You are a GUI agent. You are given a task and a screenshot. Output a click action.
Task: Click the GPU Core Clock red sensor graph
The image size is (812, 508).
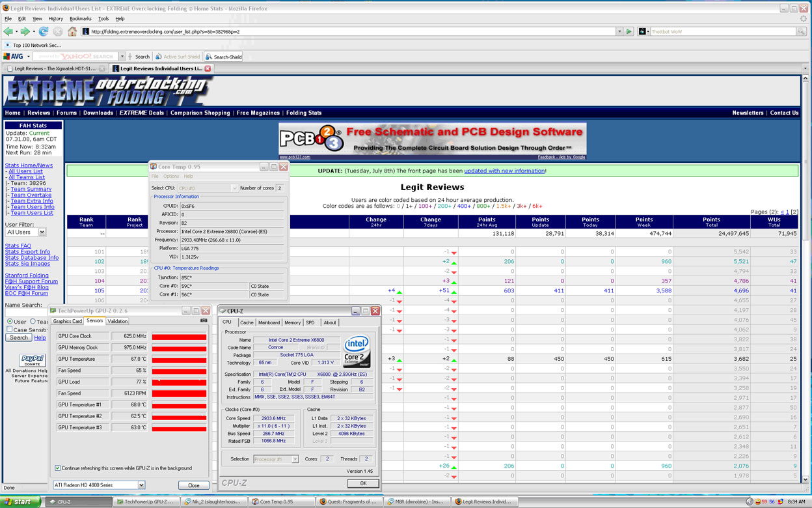(x=179, y=336)
